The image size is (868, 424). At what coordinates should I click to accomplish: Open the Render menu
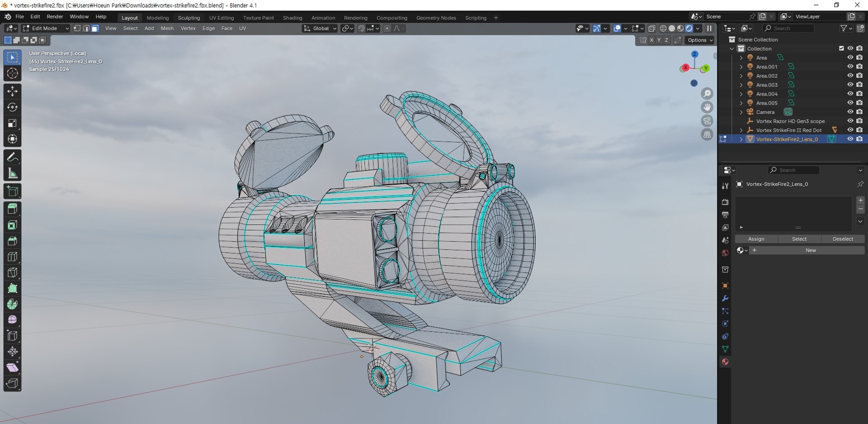[x=55, y=17]
